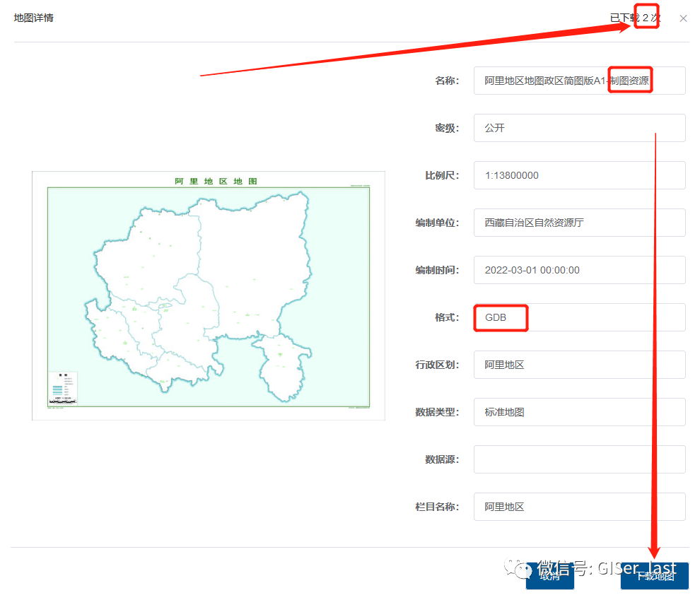Click the 栏目名称 field showing 阿里地区
This screenshot has width=700, height=600.
(580, 507)
